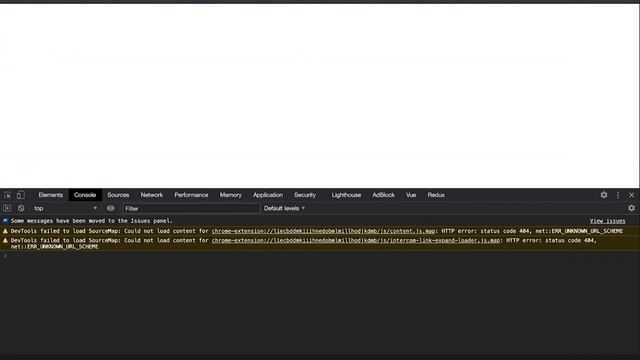
Task: Switch to the Vue tab
Action: (411, 195)
